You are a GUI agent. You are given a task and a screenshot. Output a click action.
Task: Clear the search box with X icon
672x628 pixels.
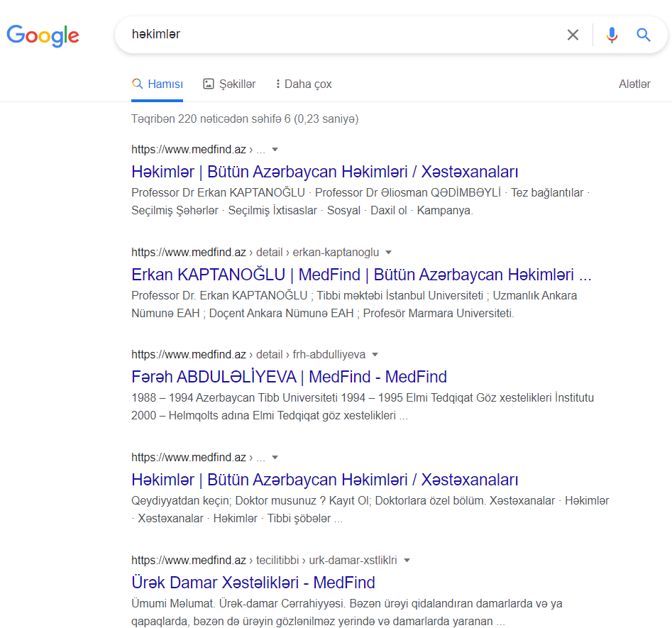pos(573,35)
